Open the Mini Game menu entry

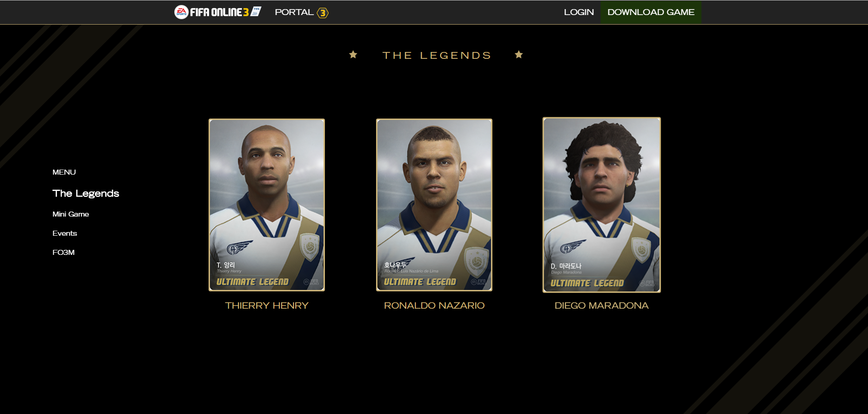click(71, 214)
